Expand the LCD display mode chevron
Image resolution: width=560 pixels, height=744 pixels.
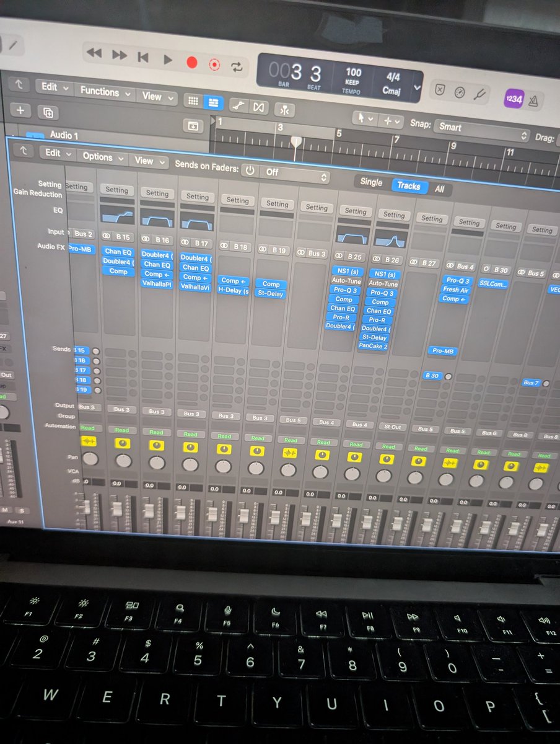coord(418,87)
